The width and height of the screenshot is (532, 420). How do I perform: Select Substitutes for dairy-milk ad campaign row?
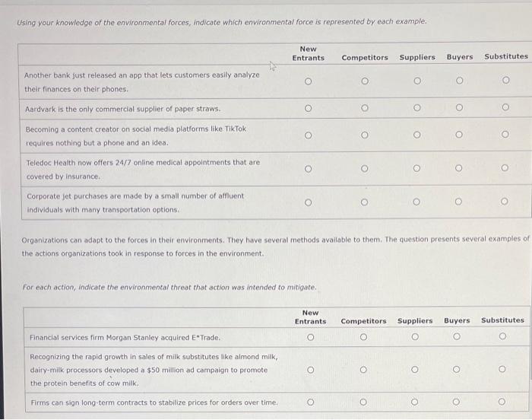coord(502,370)
